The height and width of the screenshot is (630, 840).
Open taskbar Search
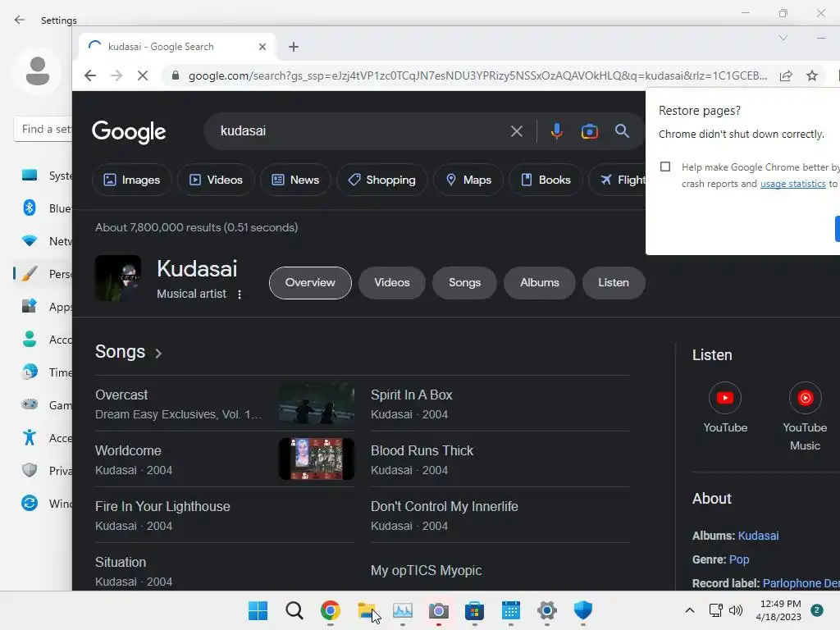click(294, 610)
